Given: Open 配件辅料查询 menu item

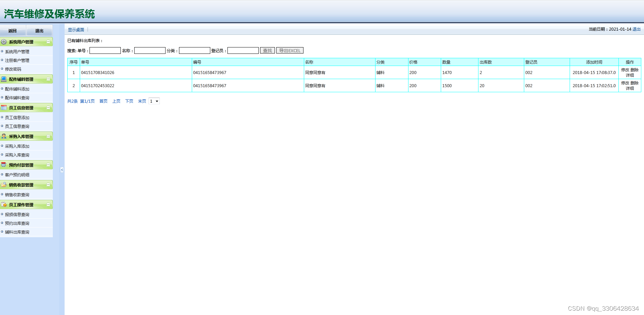Looking at the screenshot, I should tap(17, 98).
